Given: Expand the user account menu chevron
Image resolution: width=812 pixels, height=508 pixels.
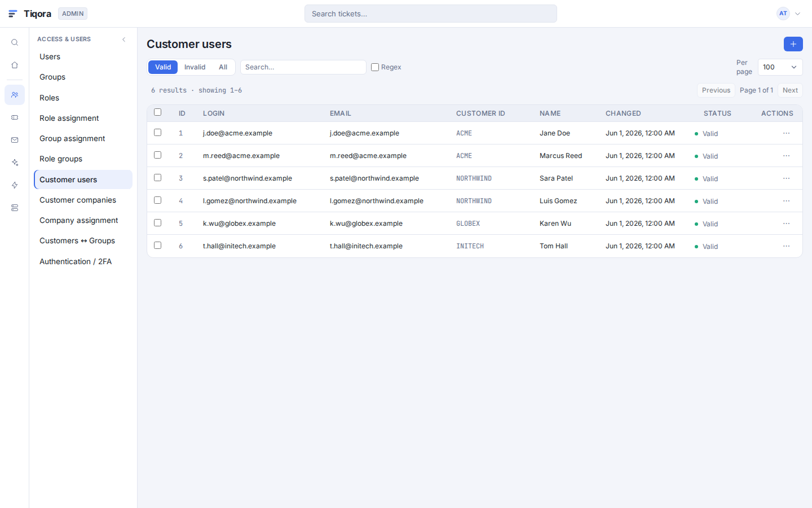Looking at the screenshot, I should 797,14.
